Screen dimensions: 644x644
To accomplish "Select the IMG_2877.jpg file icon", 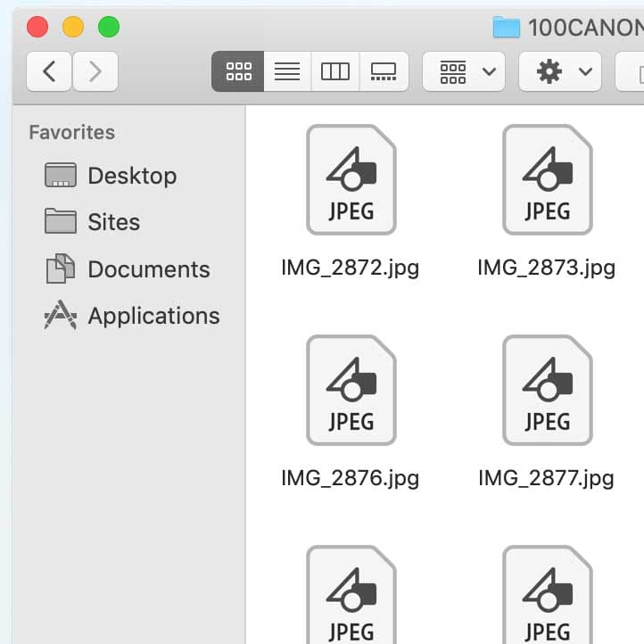I will 548,390.
